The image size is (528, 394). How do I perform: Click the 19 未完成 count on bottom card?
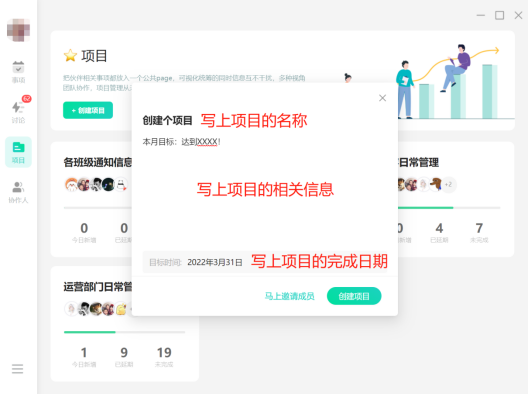pyautogui.click(x=164, y=356)
